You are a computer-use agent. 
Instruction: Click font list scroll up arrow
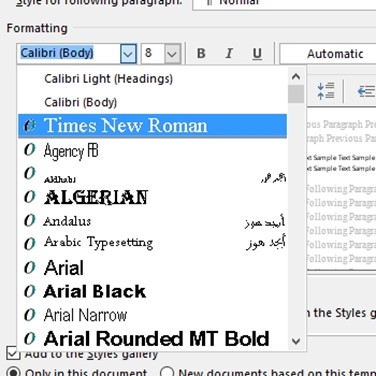pos(296,77)
